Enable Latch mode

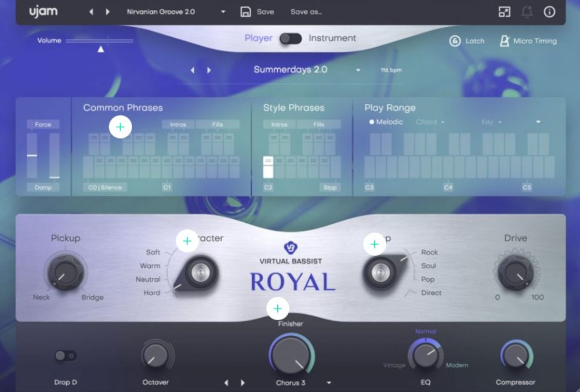[467, 41]
